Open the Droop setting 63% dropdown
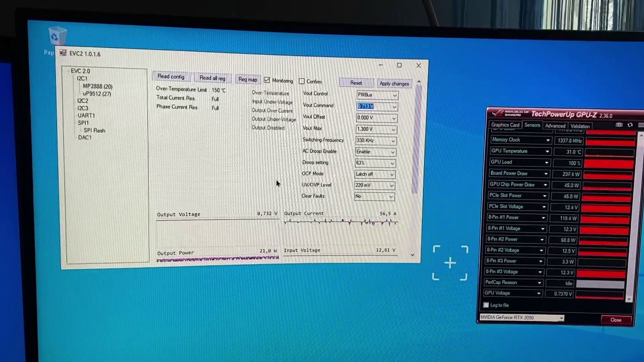644x362 pixels. click(375, 163)
